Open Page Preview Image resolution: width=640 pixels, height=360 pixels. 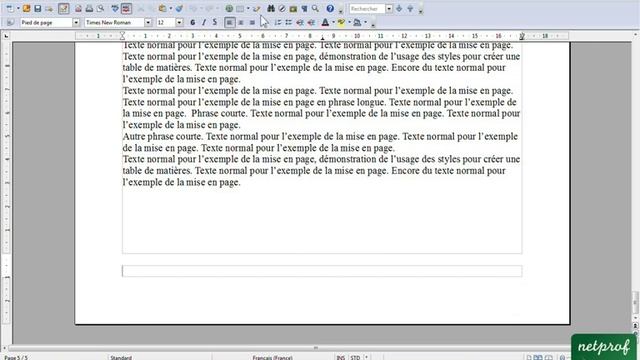coord(100,9)
